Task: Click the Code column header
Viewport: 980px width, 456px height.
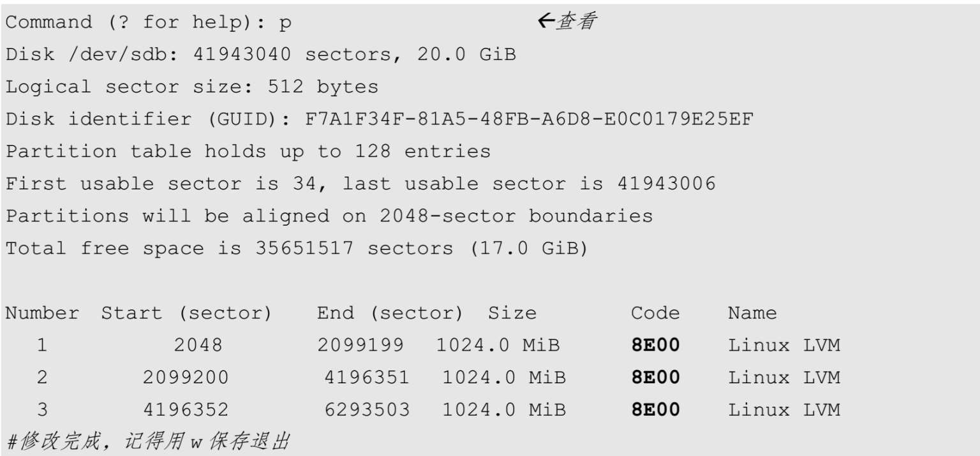Action: pyautogui.click(x=655, y=313)
